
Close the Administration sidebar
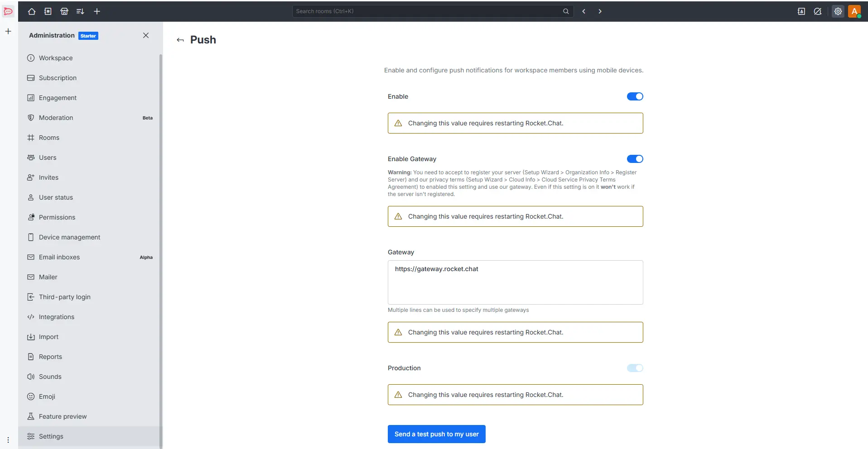pos(146,35)
